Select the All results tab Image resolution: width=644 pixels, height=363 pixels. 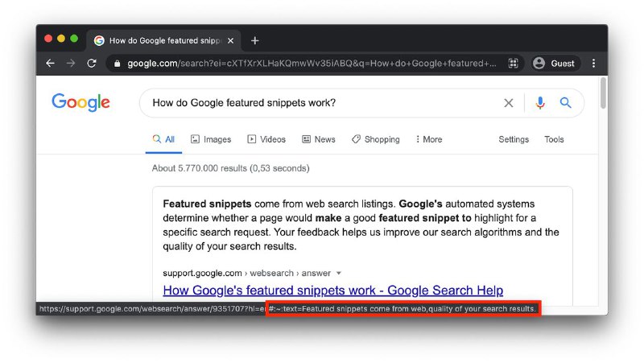pyautogui.click(x=163, y=139)
